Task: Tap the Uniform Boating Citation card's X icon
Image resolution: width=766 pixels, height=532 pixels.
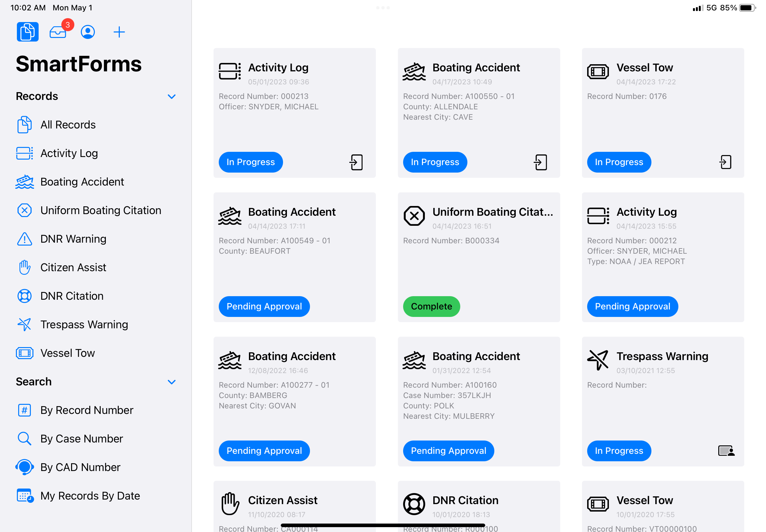Action: pos(414,216)
